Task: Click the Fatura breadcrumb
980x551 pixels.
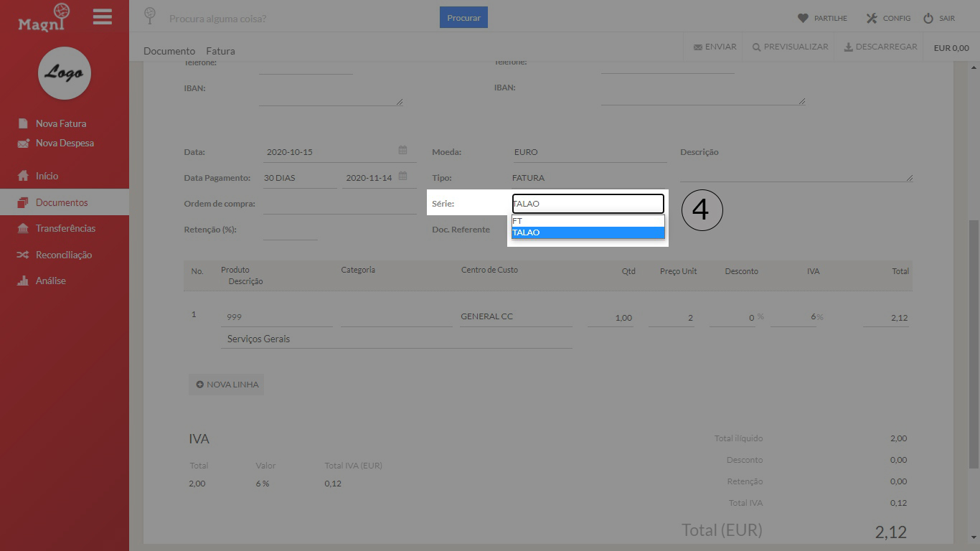Action: coord(220,51)
